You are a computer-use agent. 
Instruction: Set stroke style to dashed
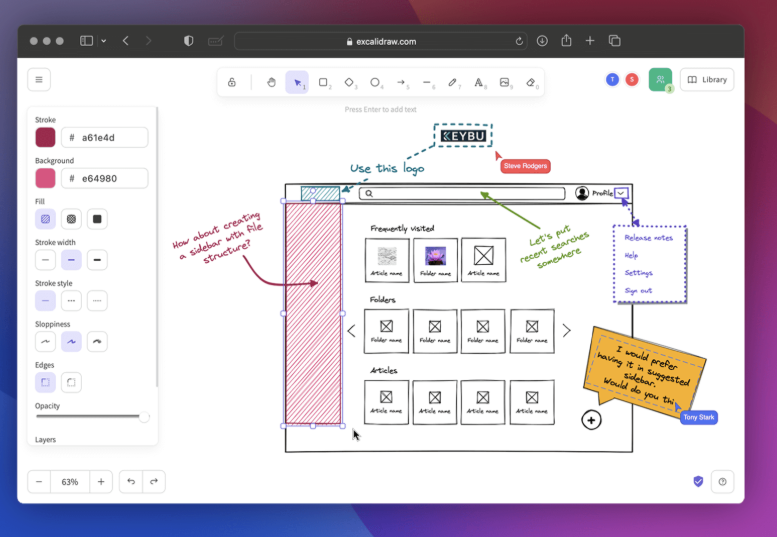point(71,301)
